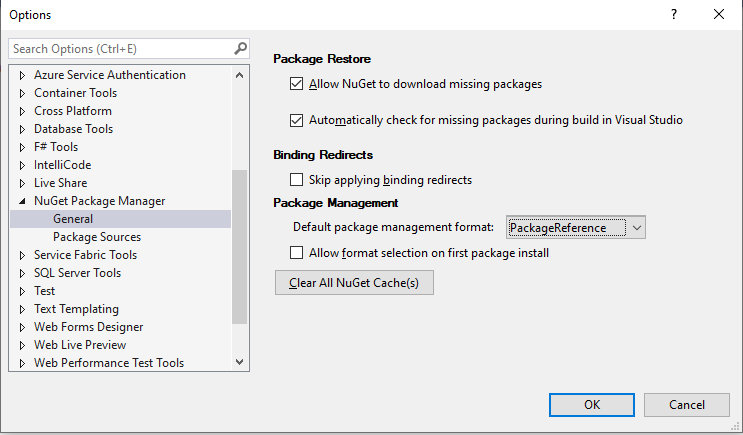Click the Cancel button

click(686, 405)
